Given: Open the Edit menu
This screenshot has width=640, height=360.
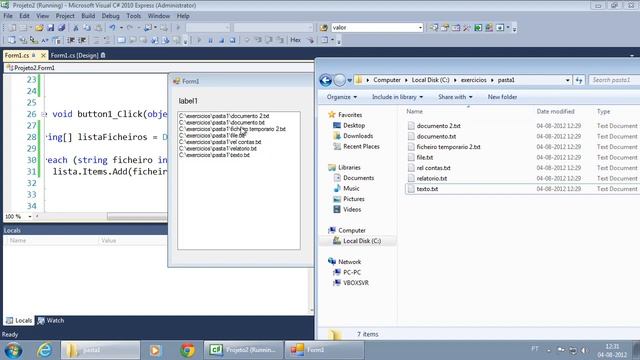Looking at the screenshot, I should (x=24, y=16).
